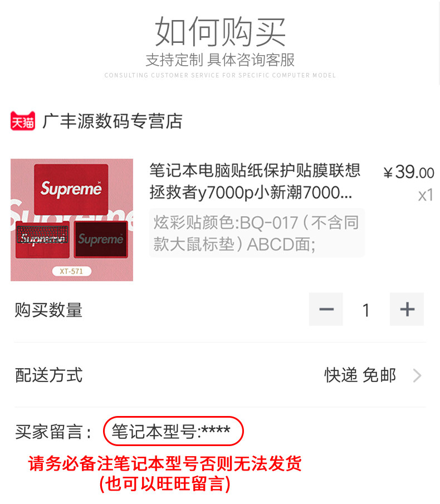Decrease purchase quantity with minus button
440x504 pixels.
pyautogui.click(x=326, y=309)
